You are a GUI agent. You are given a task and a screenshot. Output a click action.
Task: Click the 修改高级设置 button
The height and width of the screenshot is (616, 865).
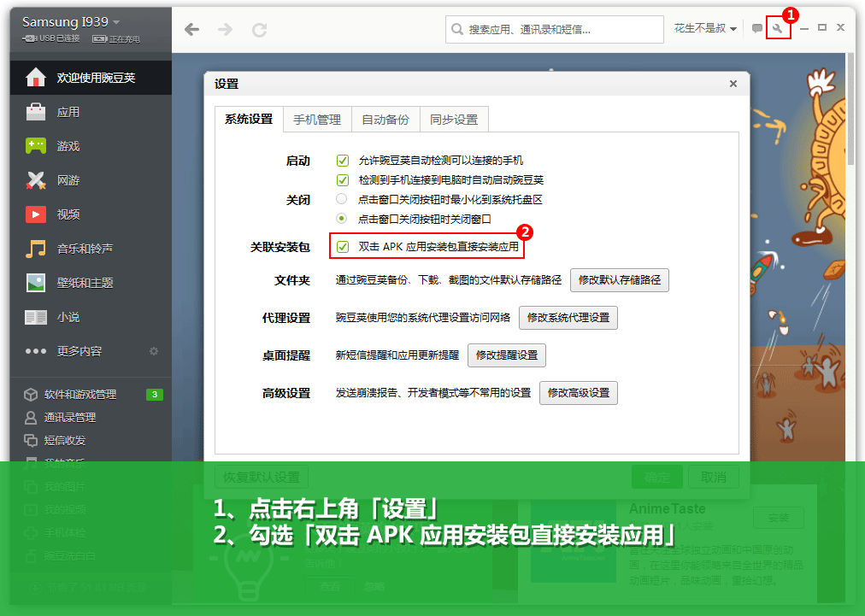(579, 393)
